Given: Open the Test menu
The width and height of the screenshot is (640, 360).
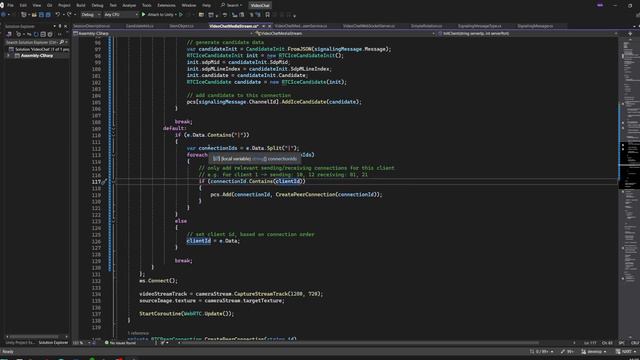Looking at the screenshot, I should click(113, 5).
